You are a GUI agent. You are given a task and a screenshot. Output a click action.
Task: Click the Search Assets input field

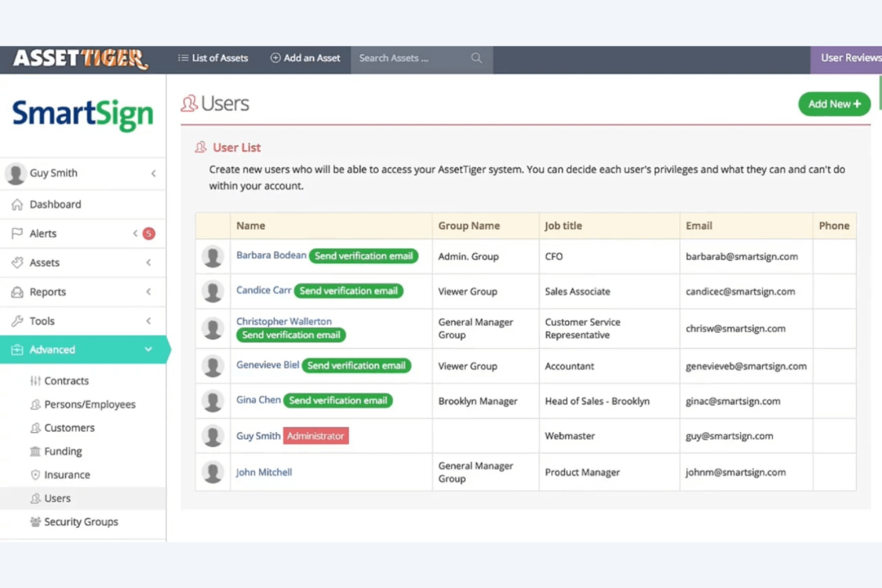click(x=411, y=58)
